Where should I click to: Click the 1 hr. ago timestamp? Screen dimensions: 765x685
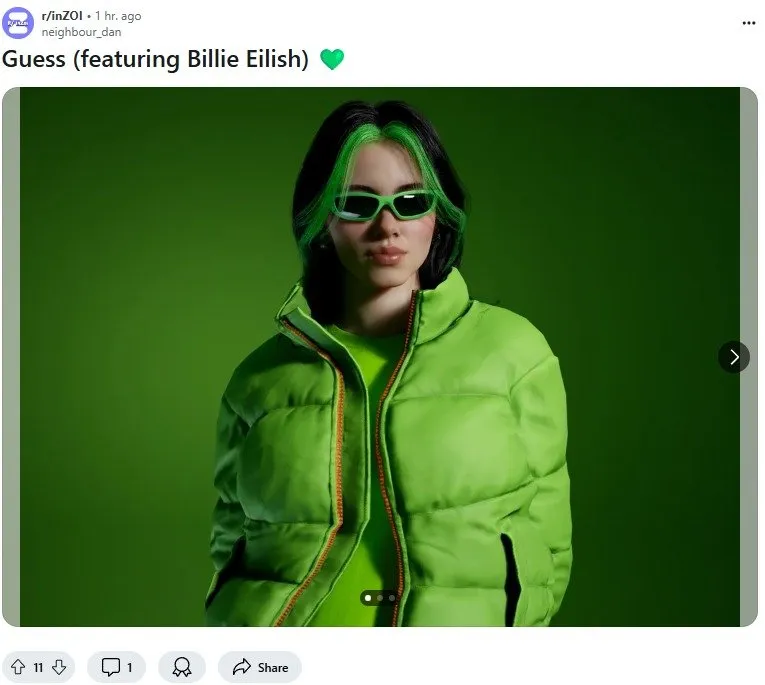[118, 16]
